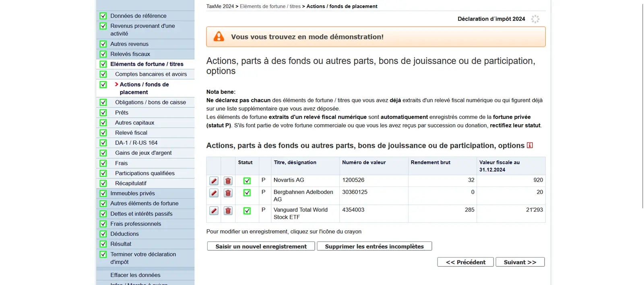
Task: Go to Déductions section
Action: click(124, 234)
